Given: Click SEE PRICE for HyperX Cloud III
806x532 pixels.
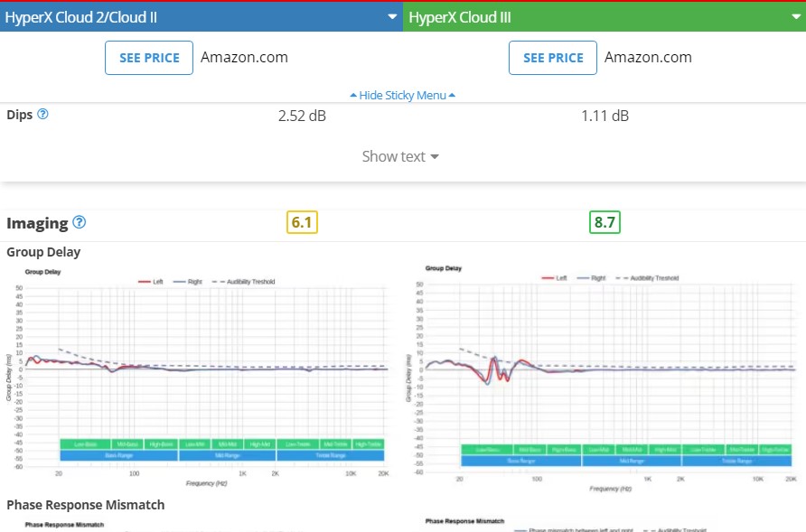Looking at the screenshot, I should (x=553, y=58).
